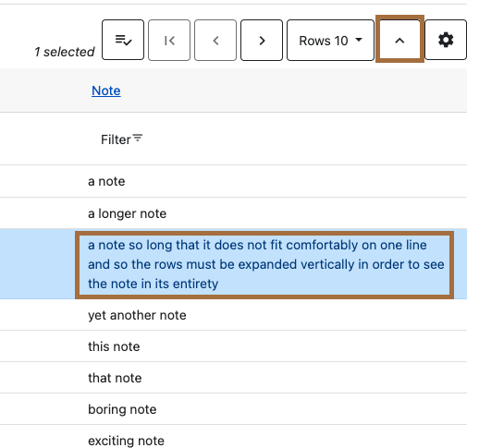Click the long highlighted note cell
The image size is (479, 448).
264,264
